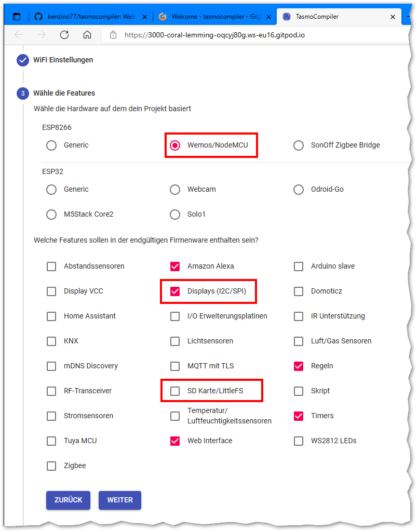Select M5Stack Core2 hardware
This screenshot has height=532, width=418.
51,215
